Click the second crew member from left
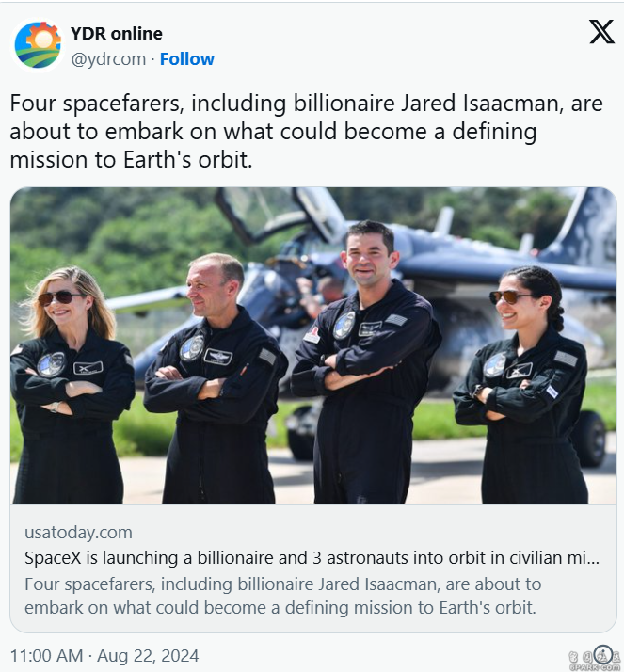The height and width of the screenshot is (672, 624). pos(216,378)
